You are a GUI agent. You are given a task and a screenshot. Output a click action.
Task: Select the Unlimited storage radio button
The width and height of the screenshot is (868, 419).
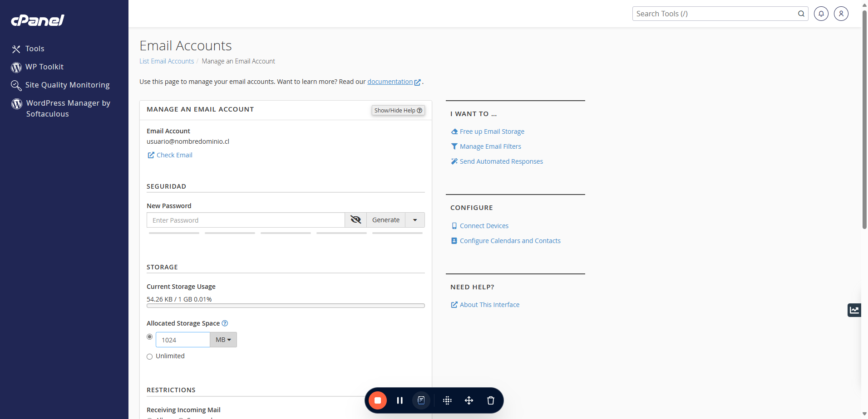[x=149, y=356]
